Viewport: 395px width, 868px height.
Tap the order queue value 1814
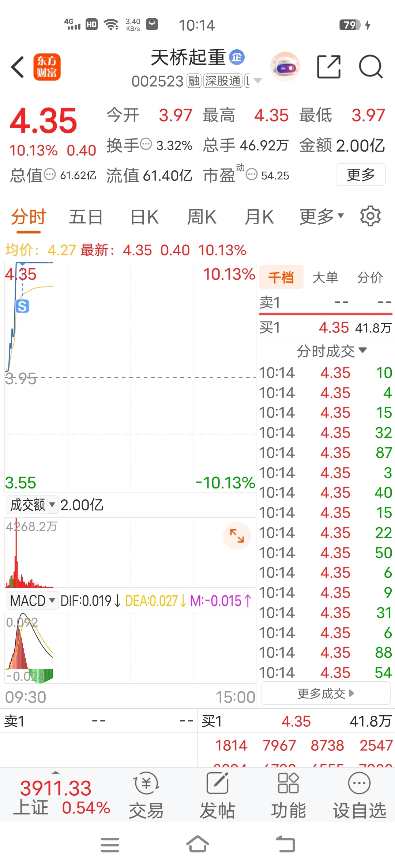(x=232, y=745)
